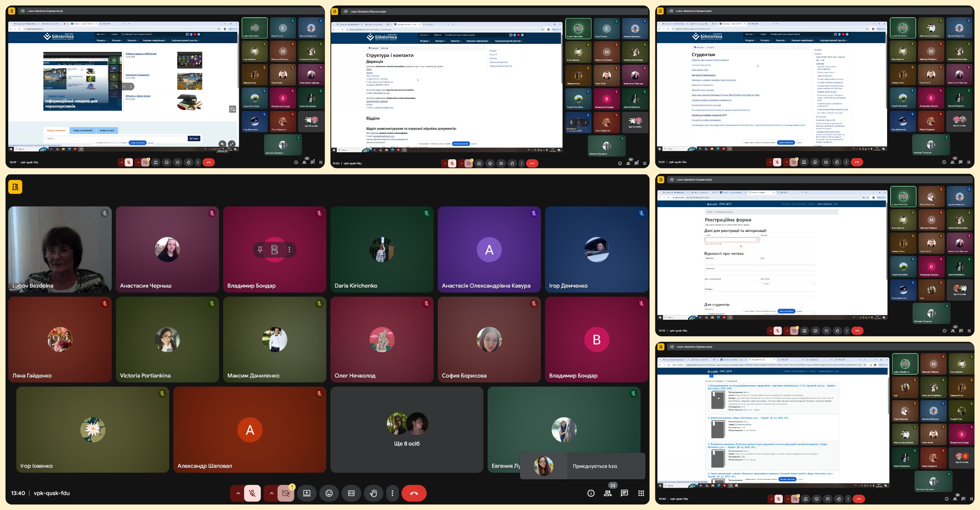Open Дипломна робота result in 14:40 catalog
Viewport: 980px width, 510px height.
[748, 418]
